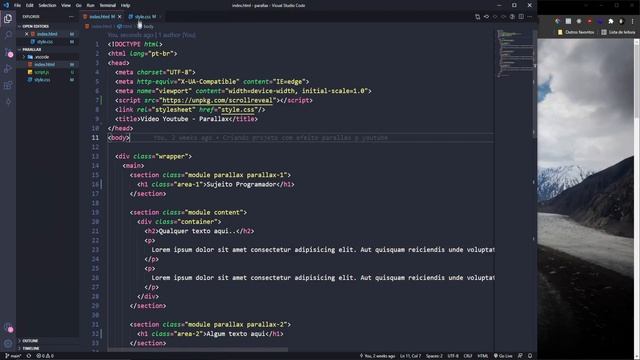This screenshot has height=360, width=640.
Task: Click the red extension icon in Chrome's toolbar
Action: click(x=589, y=21)
